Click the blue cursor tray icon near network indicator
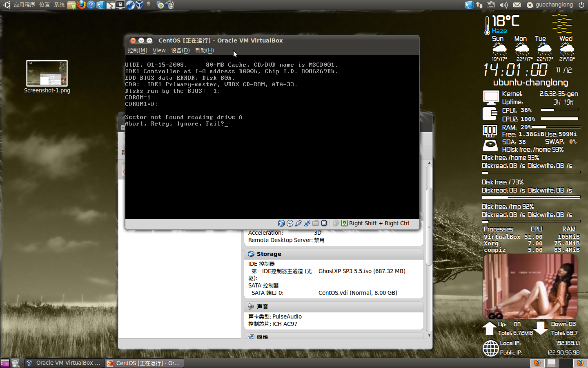The width and height of the screenshot is (588, 368). (469, 5)
